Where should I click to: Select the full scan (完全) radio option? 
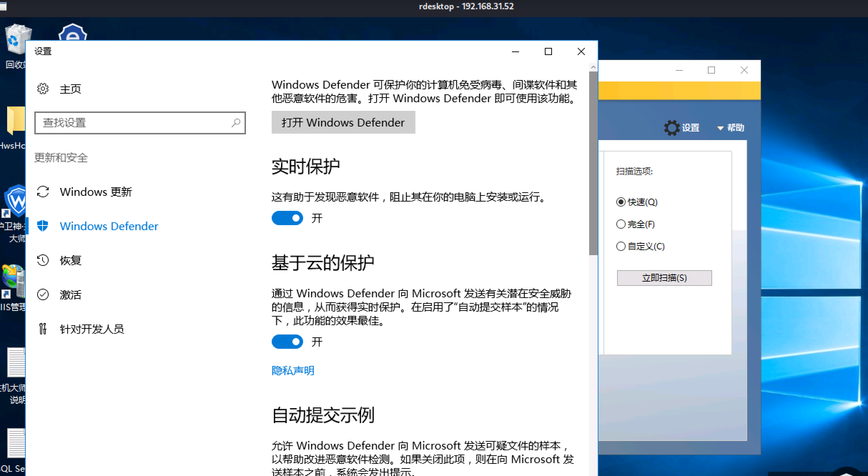[621, 224]
